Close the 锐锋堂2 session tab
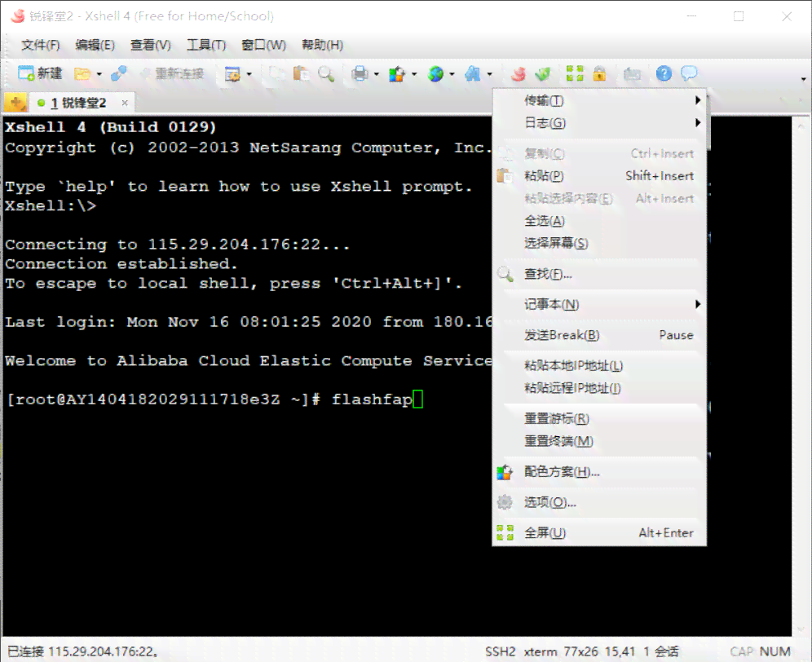Viewport: 812px width, 662px height. (125, 103)
